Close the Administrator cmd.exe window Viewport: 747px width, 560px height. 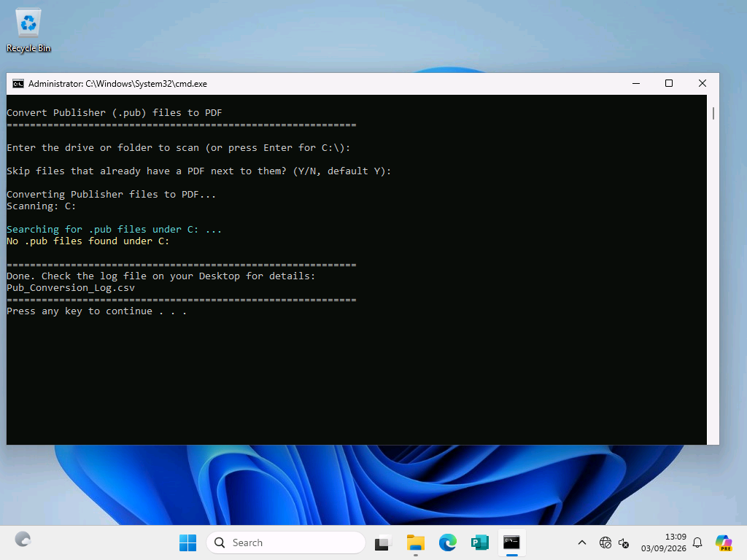click(x=703, y=83)
